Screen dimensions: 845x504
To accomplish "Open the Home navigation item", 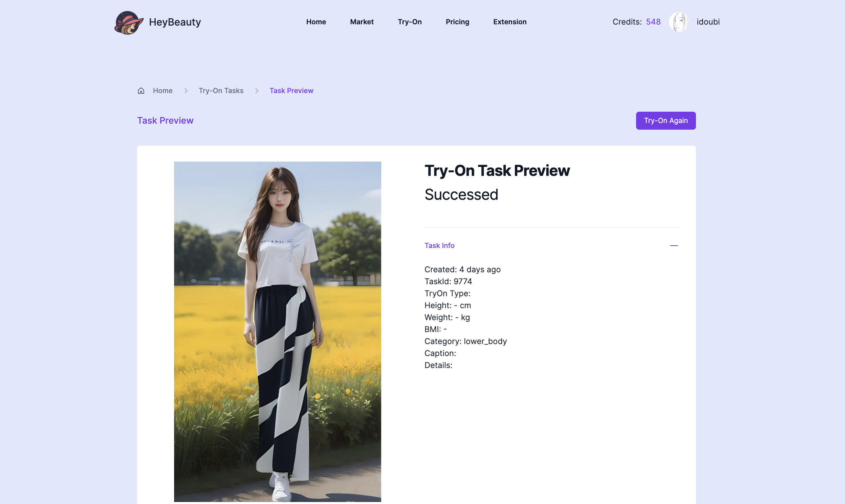I will click(316, 22).
